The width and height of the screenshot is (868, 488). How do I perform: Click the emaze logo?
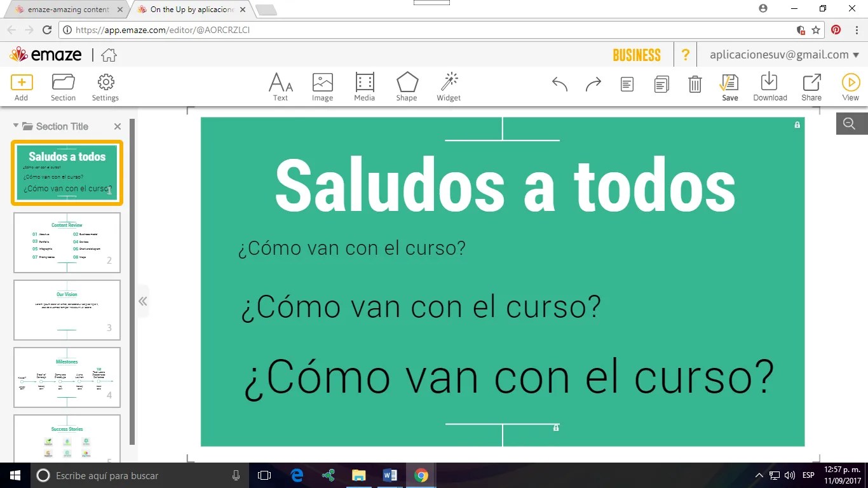point(46,55)
